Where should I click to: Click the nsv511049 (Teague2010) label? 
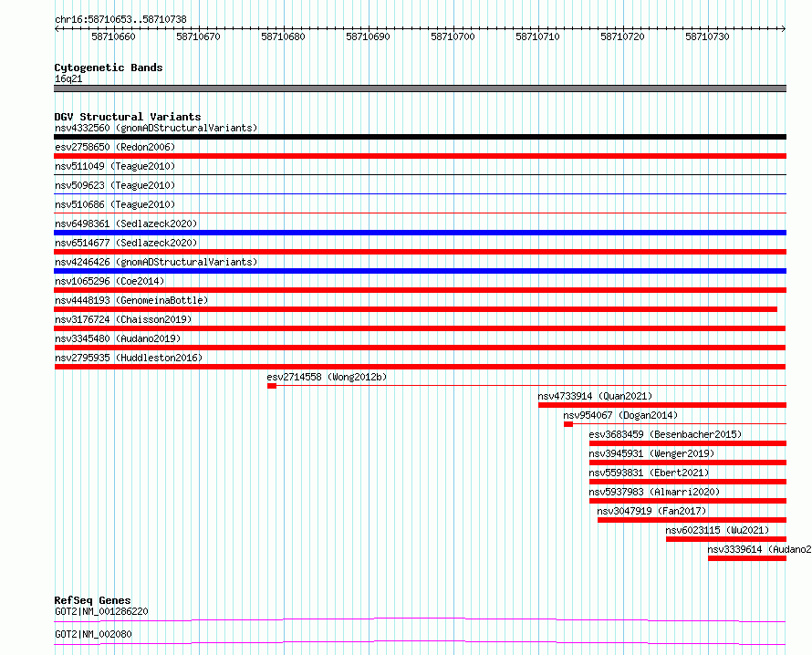click(115, 166)
